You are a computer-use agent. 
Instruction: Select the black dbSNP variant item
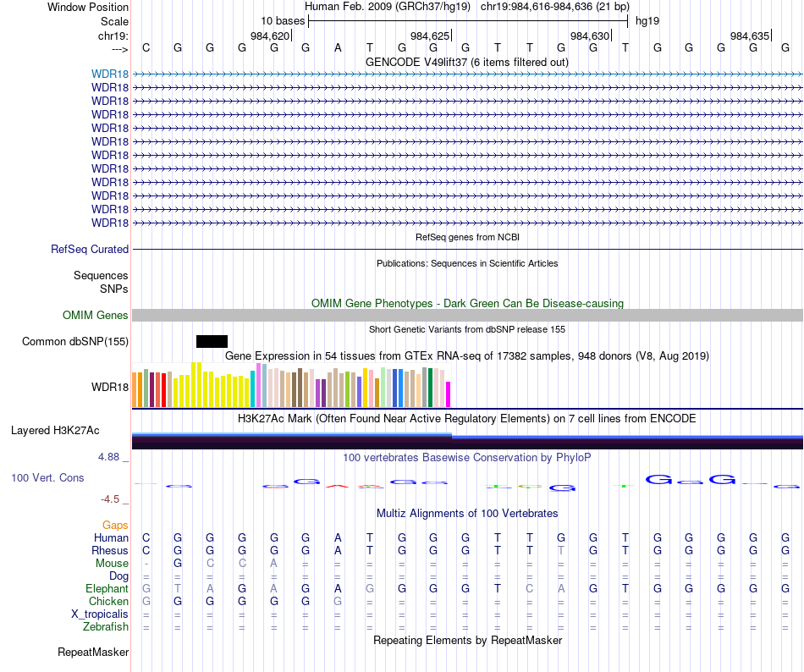tap(212, 341)
